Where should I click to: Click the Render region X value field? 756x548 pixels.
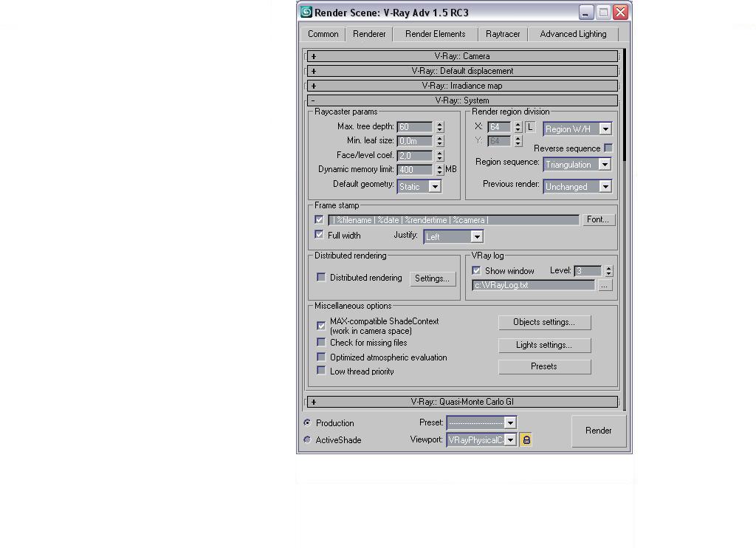[500, 127]
